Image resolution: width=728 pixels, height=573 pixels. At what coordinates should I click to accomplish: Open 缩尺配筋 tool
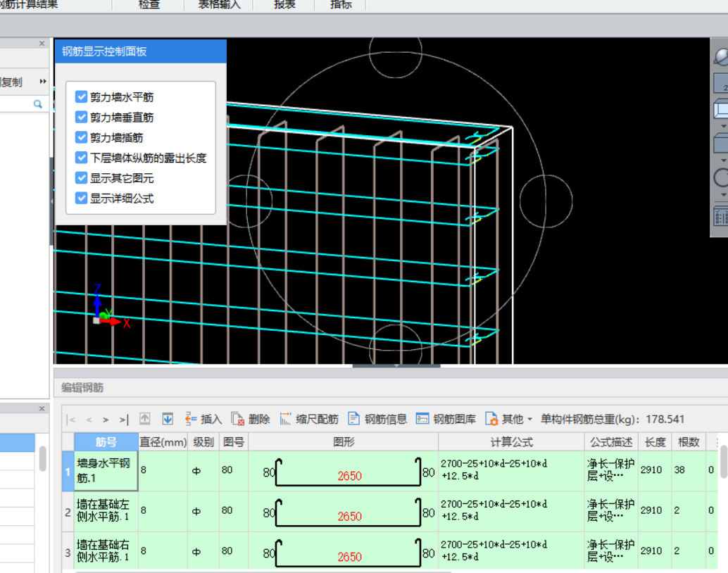tap(309, 420)
